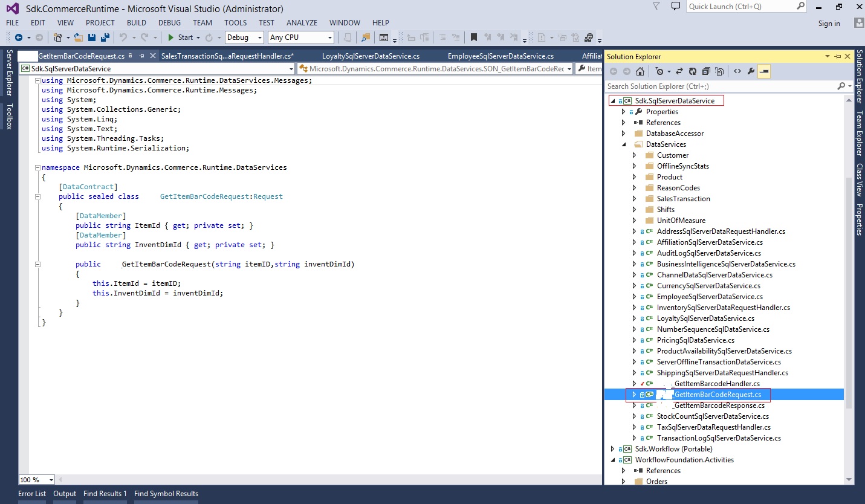Click the View Code icon in Solution Explorer

point(737,71)
